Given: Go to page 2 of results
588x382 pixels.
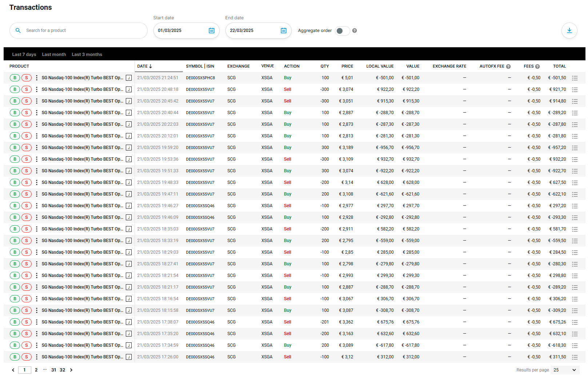Looking at the screenshot, I should [x=36, y=370].
